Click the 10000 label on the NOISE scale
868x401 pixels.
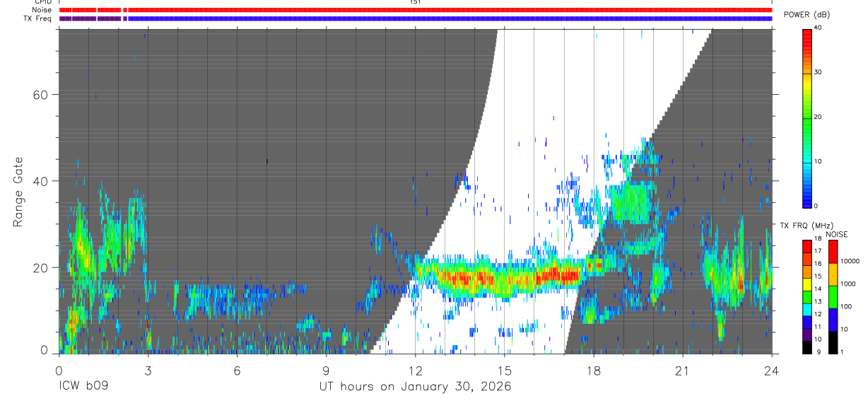click(x=850, y=262)
